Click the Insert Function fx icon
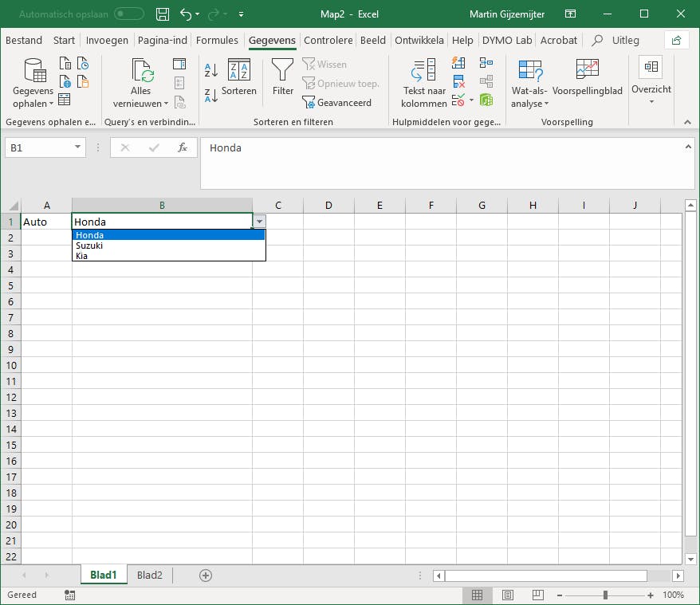The height and width of the screenshot is (605, 700). (x=182, y=147)
